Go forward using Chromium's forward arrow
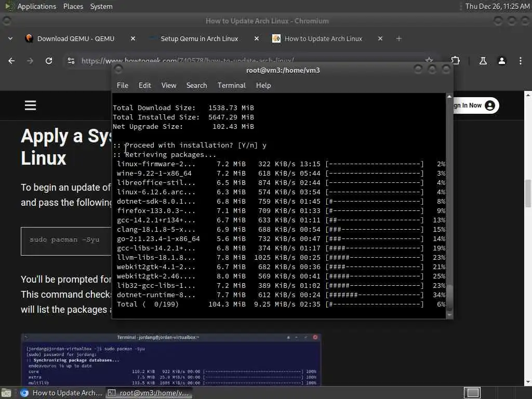The image size is (532, 399). point(30,61)
